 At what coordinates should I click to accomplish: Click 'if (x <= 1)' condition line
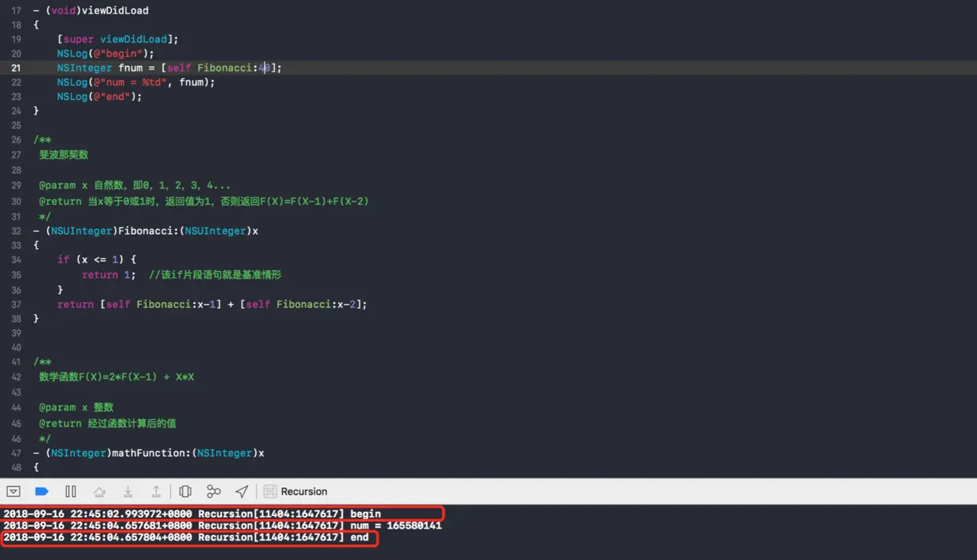pyautogui.click(x=97, y=259)
